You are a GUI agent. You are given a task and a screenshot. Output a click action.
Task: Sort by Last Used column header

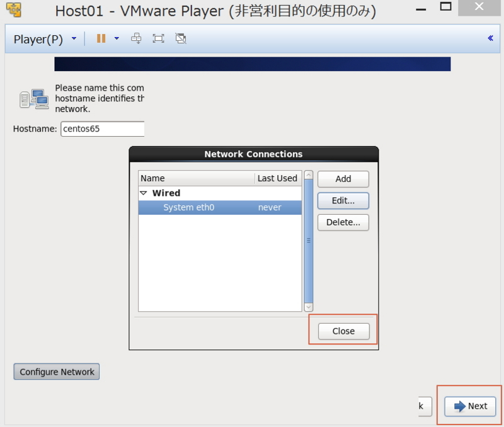(278, 178)
